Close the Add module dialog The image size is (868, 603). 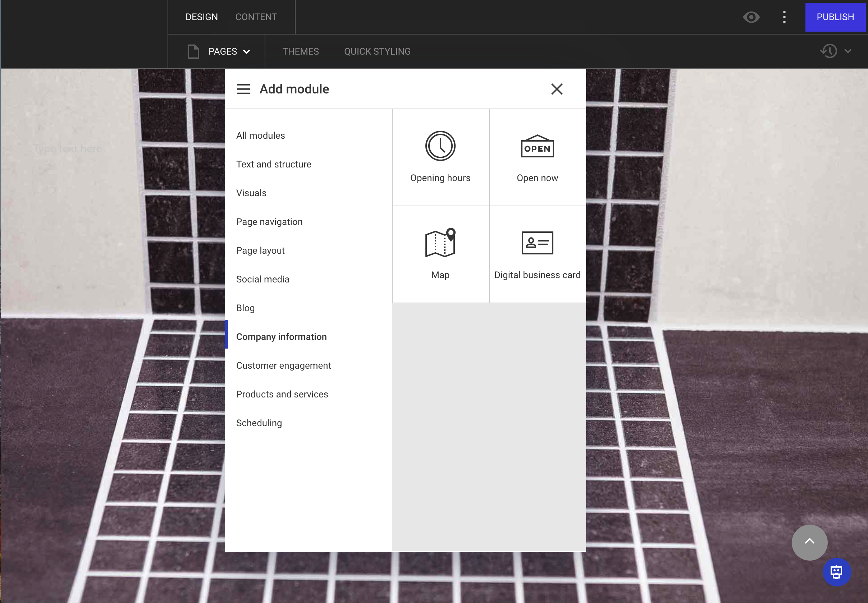pos(557,89)
